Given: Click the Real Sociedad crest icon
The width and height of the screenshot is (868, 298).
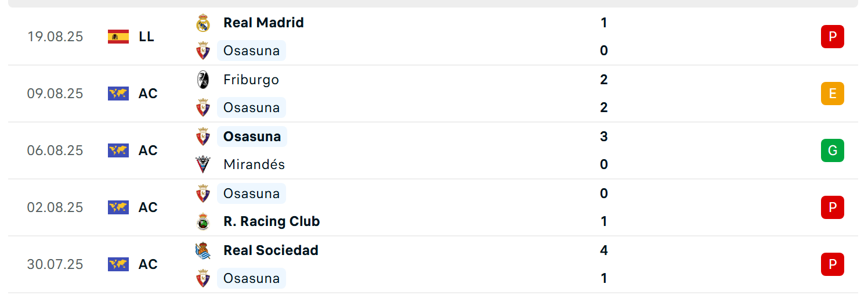Looking at the screenshot, I should pyautogui.click(x=203, y=250).
